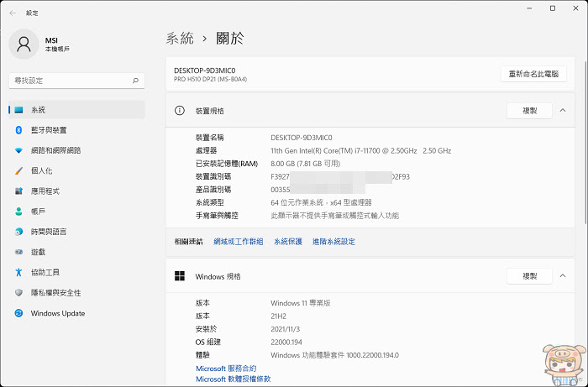
Task: Select 隱私權與安全性 label in sidebar
Action: pyautogui.click(x=56, y=293)
